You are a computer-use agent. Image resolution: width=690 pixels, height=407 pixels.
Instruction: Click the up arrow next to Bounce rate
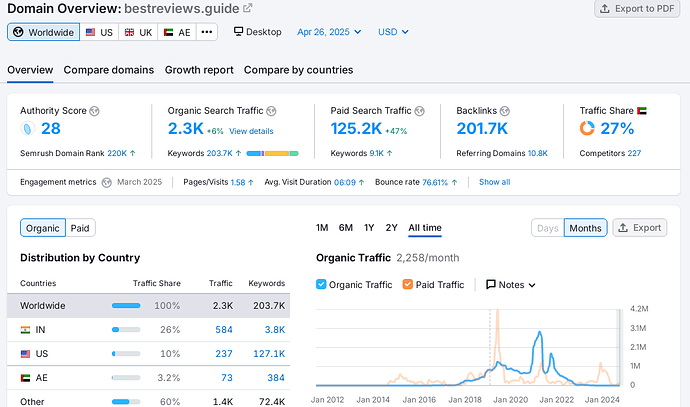click(x=454, y=182)
